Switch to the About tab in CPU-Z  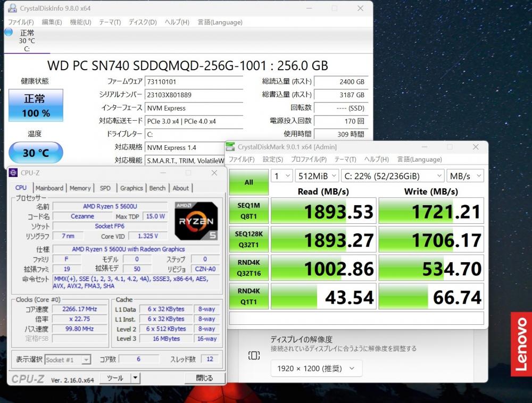coord(180,188)
